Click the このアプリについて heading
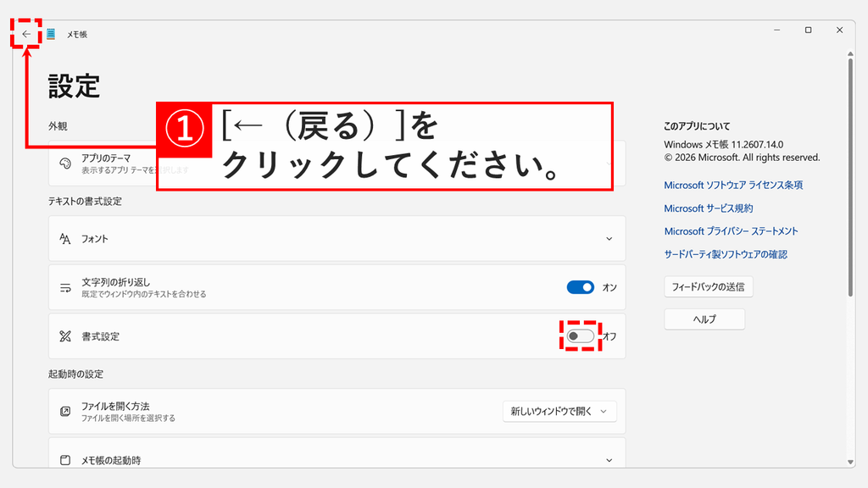868x488 pixels. [697, 126]
